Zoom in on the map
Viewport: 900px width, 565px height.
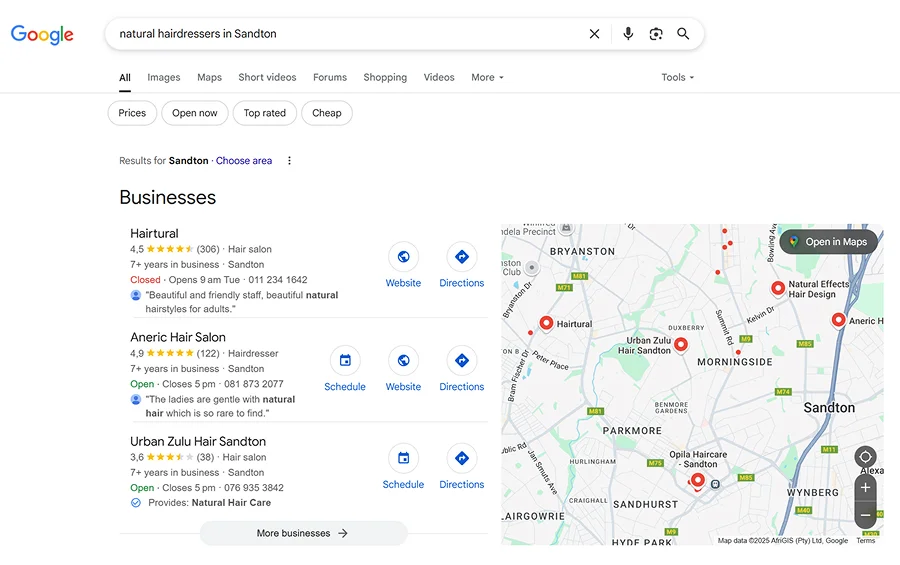pyautogui.click(x=865, y=488)
